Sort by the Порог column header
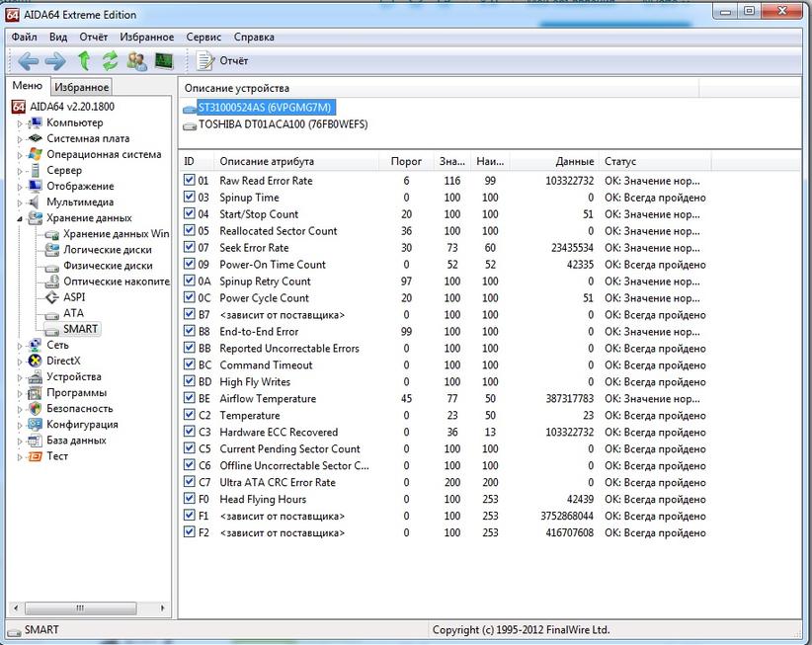The image size is (812, 645). tap(406, 162)
